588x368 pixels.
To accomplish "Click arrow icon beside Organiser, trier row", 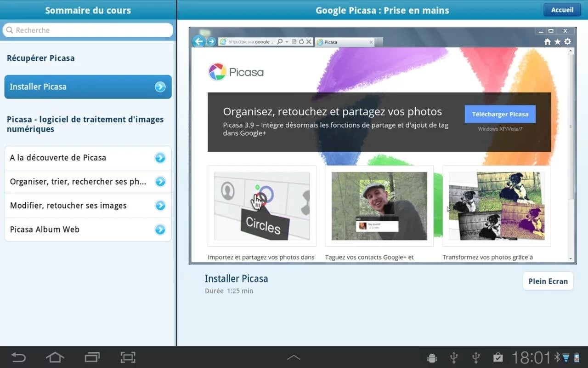I will [160, 182].
